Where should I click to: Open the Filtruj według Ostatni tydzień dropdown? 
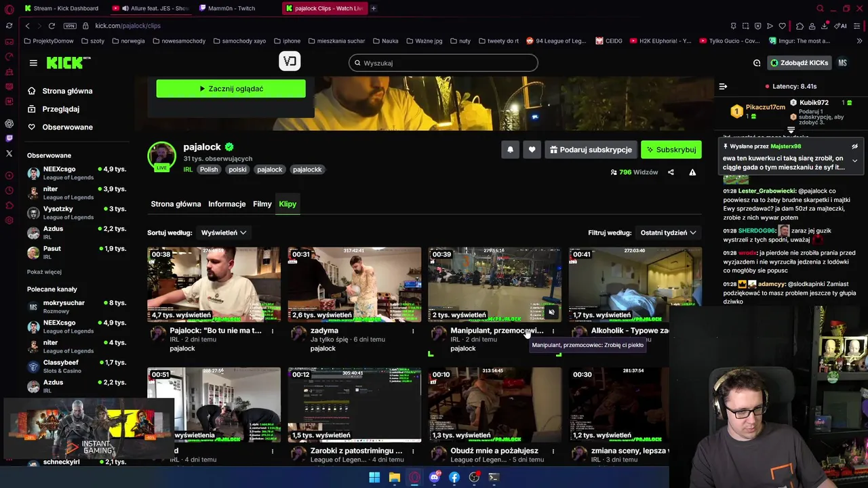(x=668, y=232)
